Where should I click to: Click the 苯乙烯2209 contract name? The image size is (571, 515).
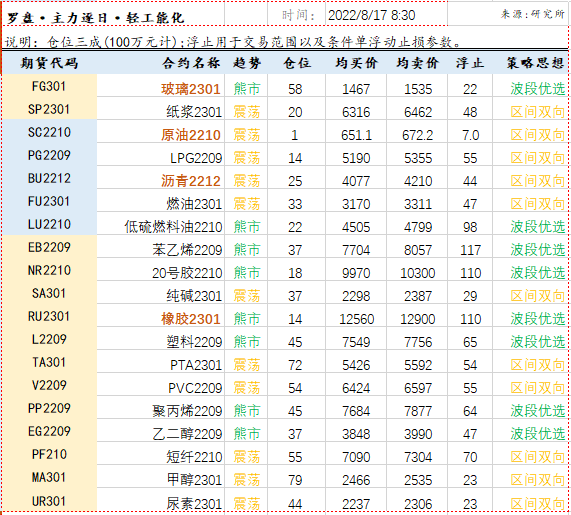click(x=187, y=250)
